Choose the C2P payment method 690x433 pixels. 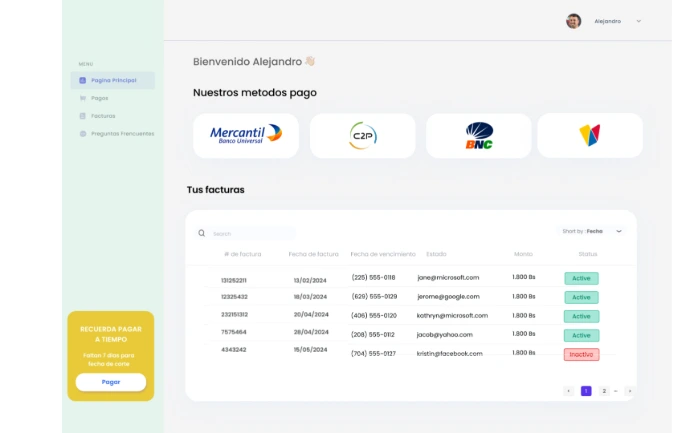point(362,135)
